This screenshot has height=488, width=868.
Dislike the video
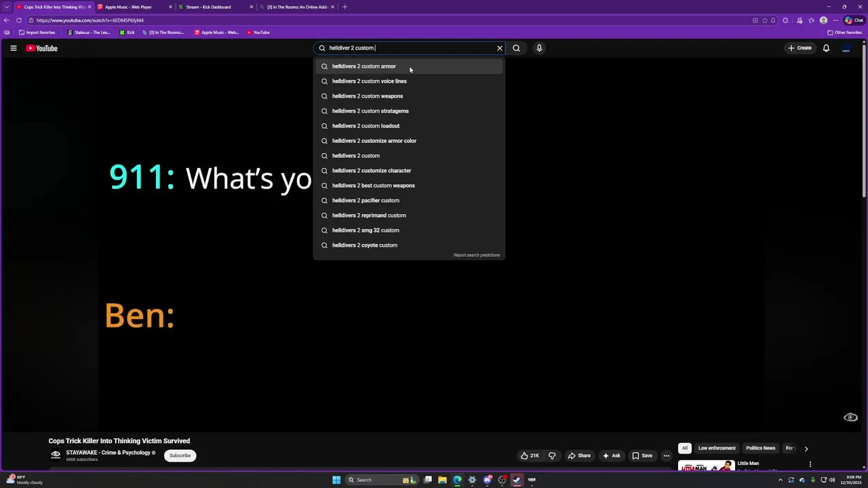552,455
